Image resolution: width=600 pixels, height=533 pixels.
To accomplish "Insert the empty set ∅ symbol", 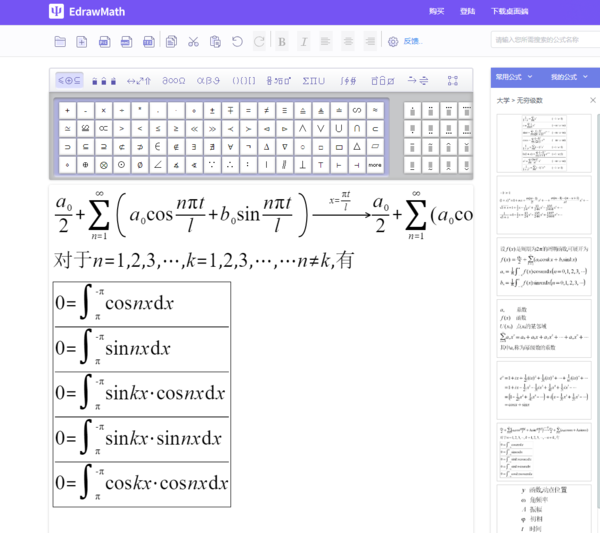I will tap(140, 165).
